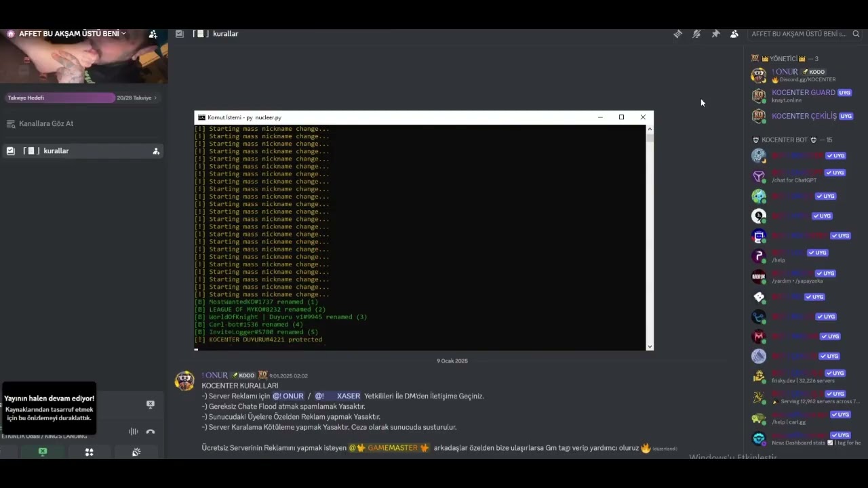
Task: Click KOCENTER GUARD member entry
Action: [x=805, y=96]
